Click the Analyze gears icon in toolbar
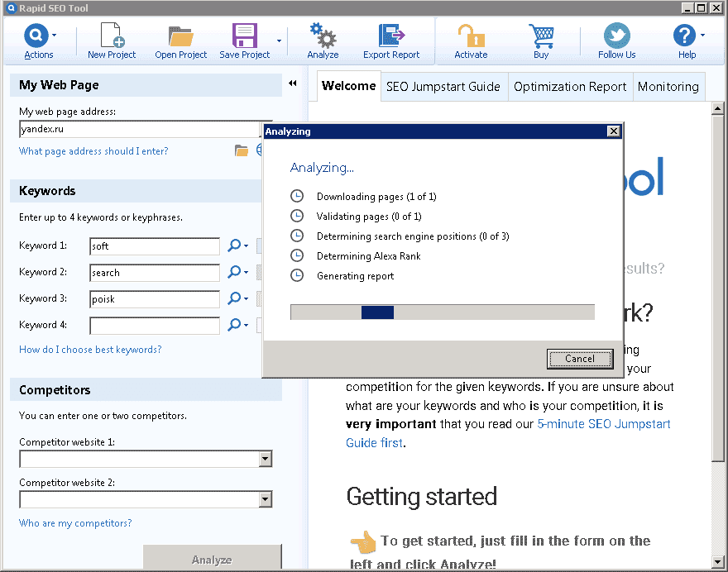 tap(323, 36)
